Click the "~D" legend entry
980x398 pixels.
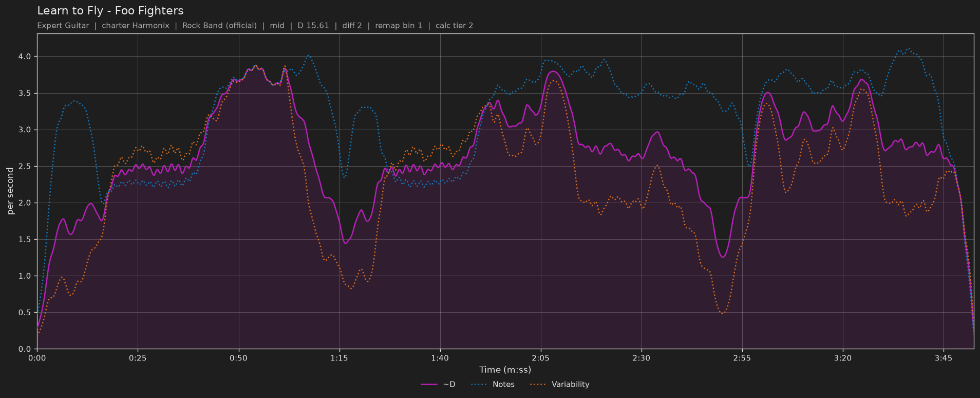pyautogui.click(x=438, y=385)
